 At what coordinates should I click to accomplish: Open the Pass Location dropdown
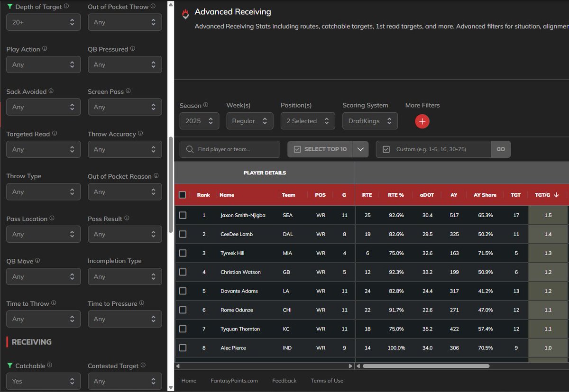43,234
